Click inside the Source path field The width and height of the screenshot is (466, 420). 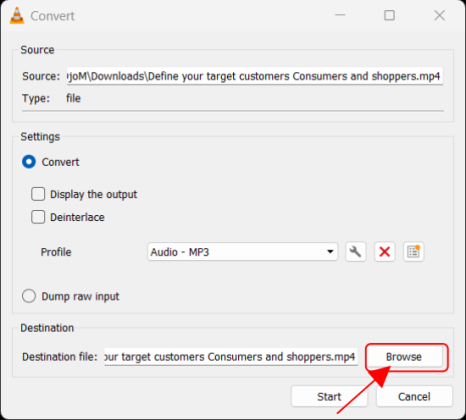(x=255, y=76)
